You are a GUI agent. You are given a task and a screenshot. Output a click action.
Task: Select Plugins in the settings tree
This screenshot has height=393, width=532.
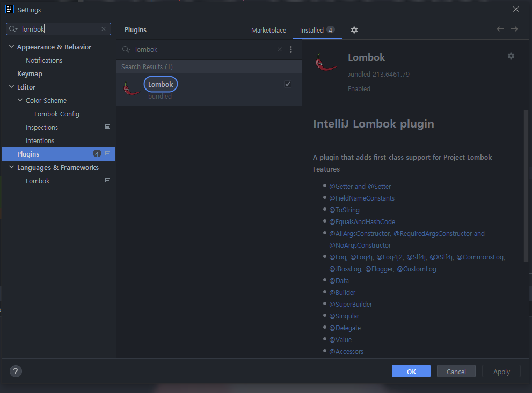point(59,154)
